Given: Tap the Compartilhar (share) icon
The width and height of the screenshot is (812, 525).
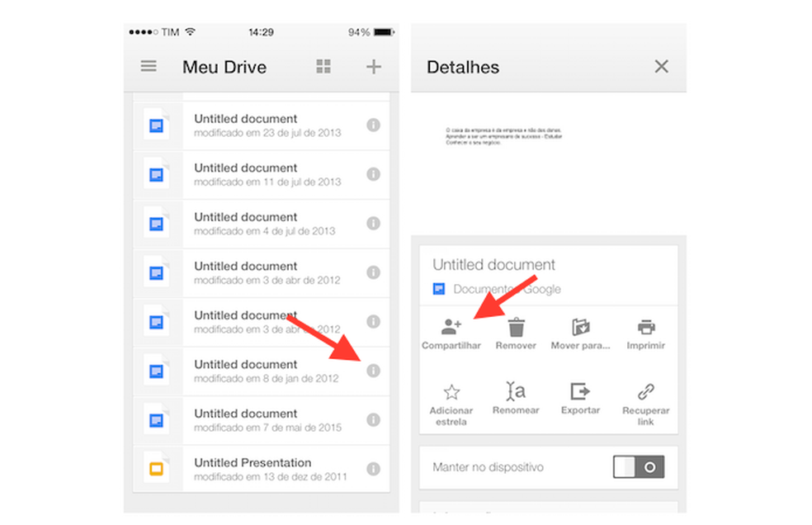Looking at the screenshot, I should point(451,327).
